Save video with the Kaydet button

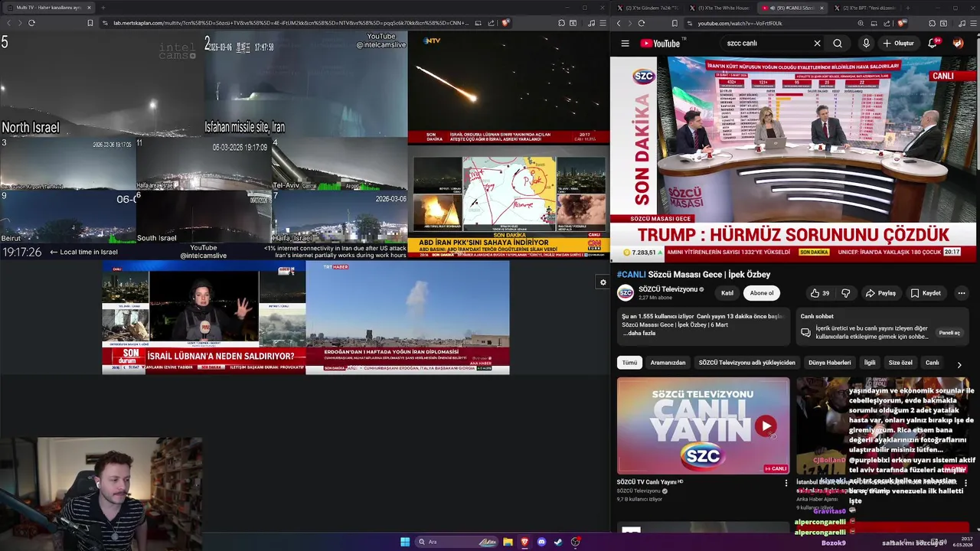pyautogui.click(x=926, y=293)
